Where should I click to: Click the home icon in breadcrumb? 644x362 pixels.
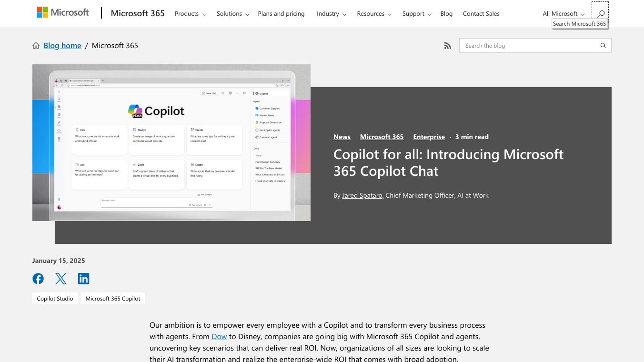click(36, 46)
